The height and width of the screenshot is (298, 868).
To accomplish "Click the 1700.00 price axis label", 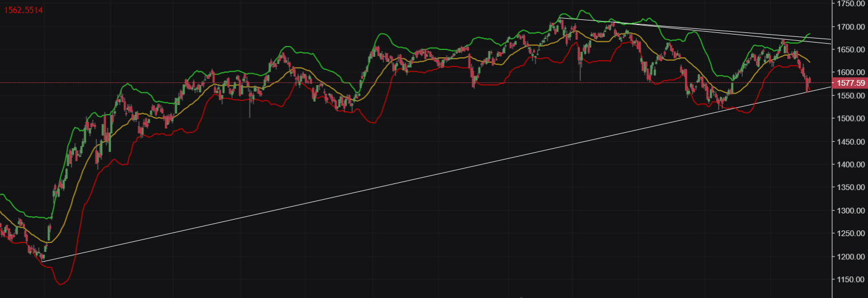I will pyautogui.click(x=852, y=27).
